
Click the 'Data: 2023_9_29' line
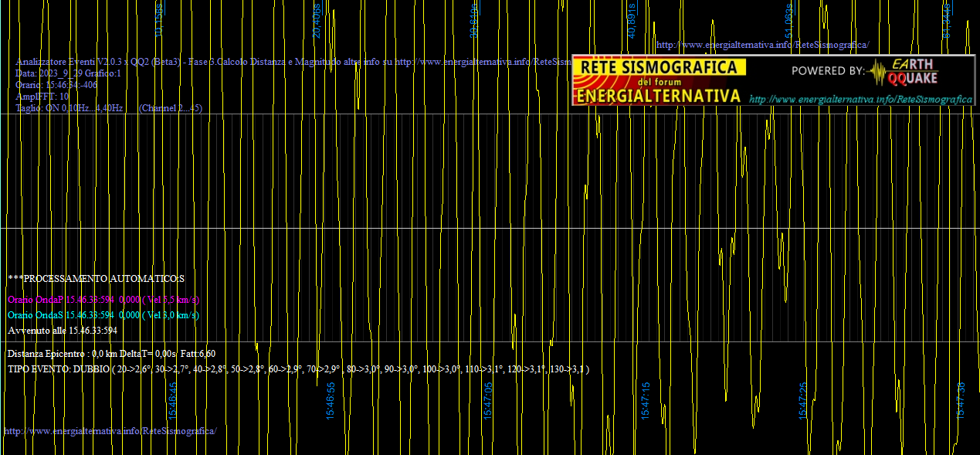69,73
